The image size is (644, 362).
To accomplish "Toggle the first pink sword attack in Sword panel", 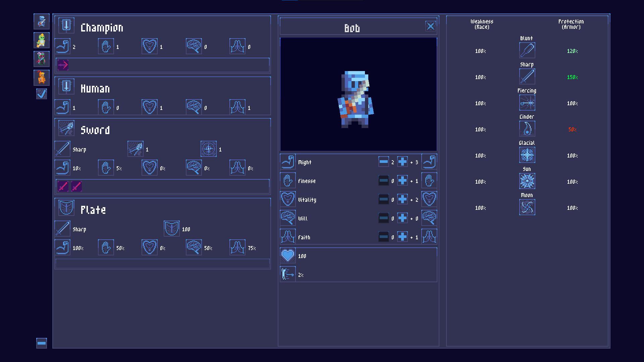I will tap(62, 186).
